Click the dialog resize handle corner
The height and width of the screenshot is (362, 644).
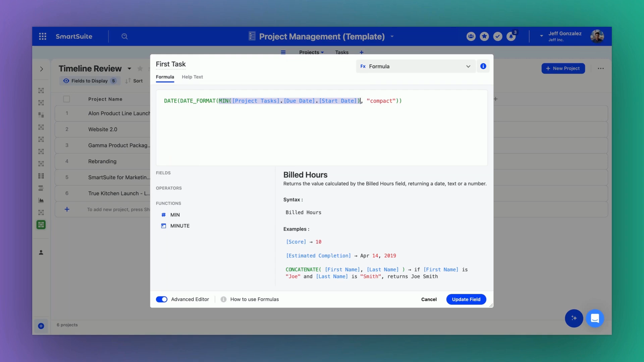point(491,305)
